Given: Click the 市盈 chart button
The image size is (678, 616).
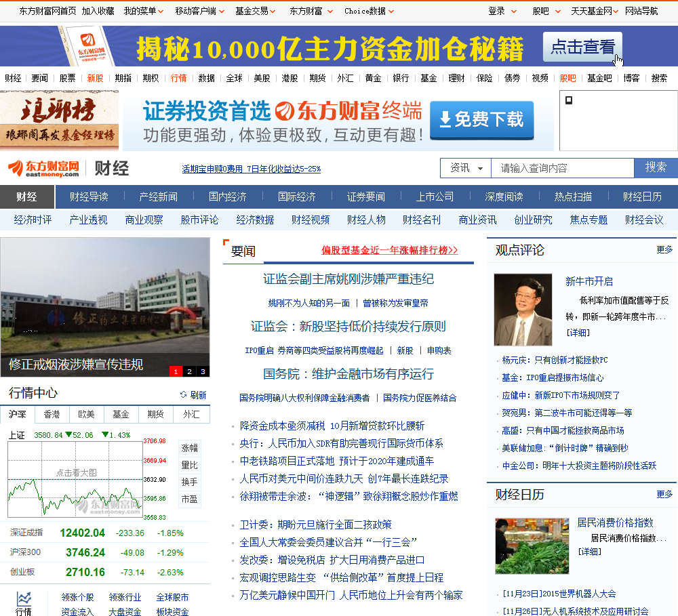Looking at the screenshot, I should [189, 499].
